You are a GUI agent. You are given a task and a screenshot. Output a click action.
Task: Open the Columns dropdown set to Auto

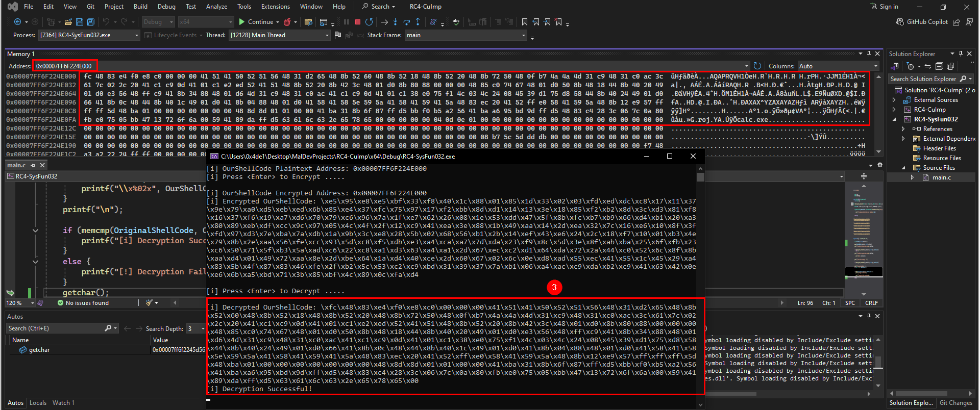pos(839,66)
